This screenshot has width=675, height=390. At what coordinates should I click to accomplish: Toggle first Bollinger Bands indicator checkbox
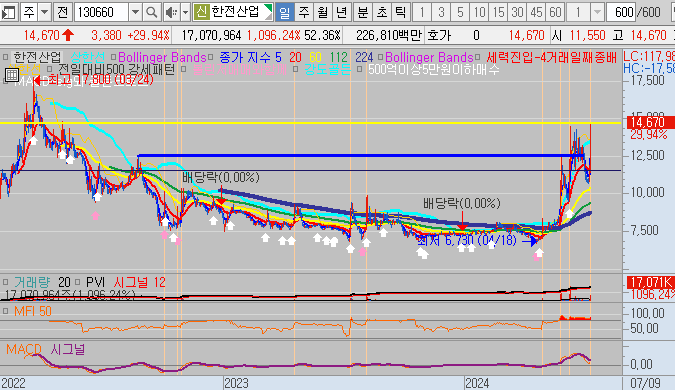tap(114, 57)
